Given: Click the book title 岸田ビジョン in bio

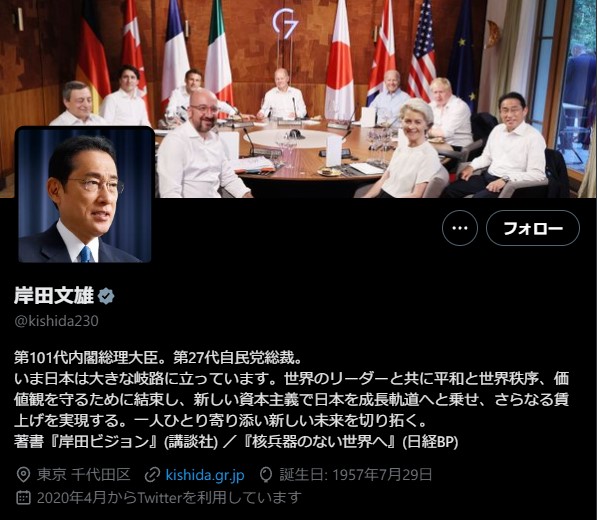Looking at the screenshot, I should click(x=103, y=442).
